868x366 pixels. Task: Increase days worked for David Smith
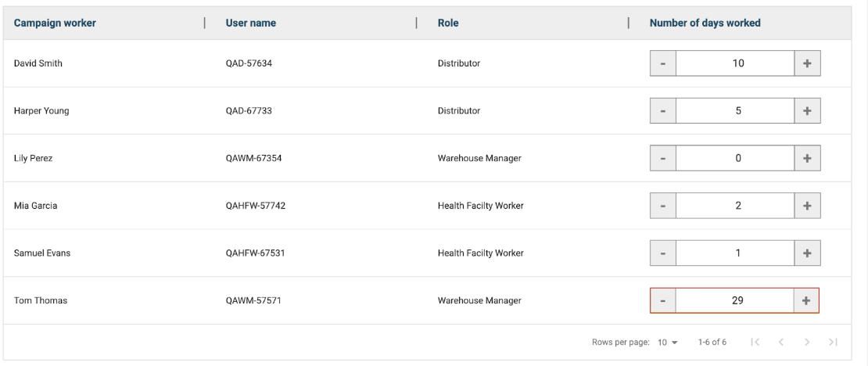[x=807, y=63]
